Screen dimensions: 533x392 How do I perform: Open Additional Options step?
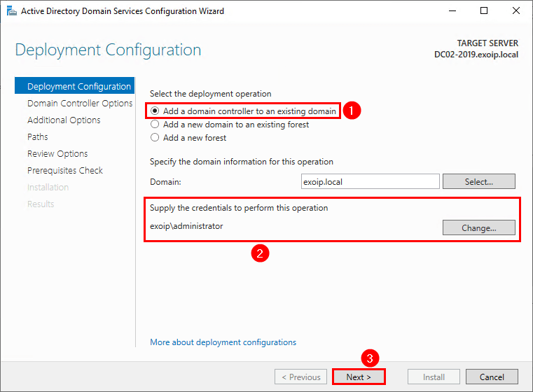[64, 120]
